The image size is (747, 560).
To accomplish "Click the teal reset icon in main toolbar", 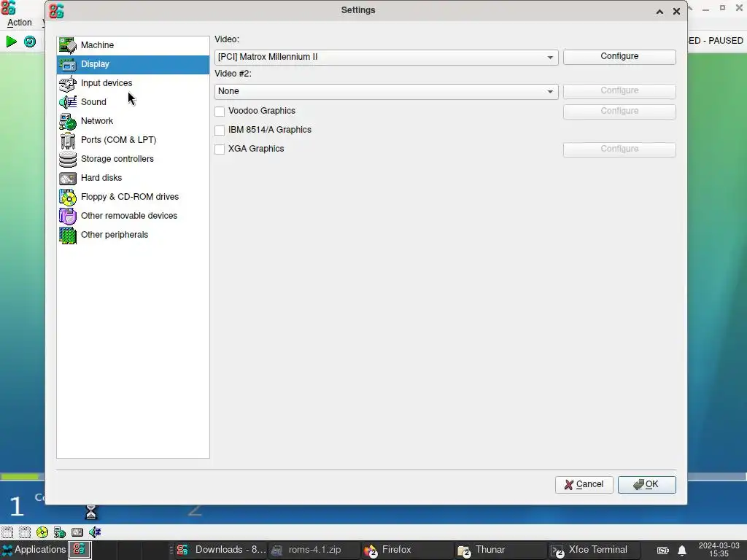I will point(29,42).
